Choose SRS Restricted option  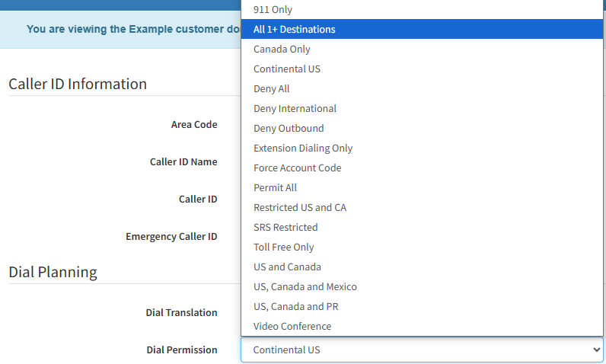click(422, 227)
